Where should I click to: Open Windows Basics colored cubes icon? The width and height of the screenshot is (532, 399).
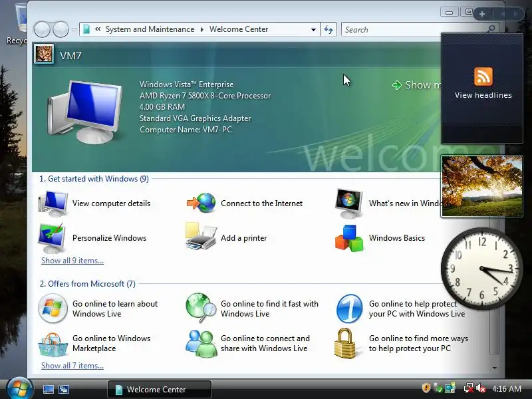tap(349, 238)
